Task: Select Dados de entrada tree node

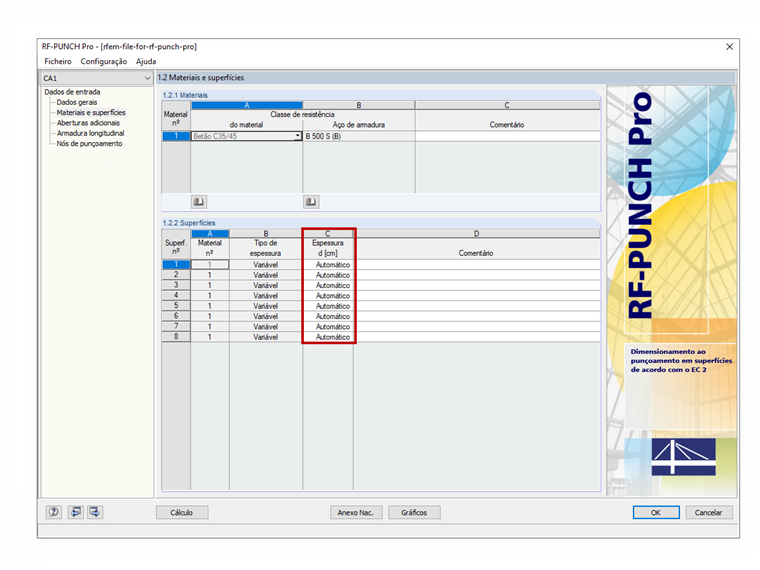Action: click(x=72, y=92)
